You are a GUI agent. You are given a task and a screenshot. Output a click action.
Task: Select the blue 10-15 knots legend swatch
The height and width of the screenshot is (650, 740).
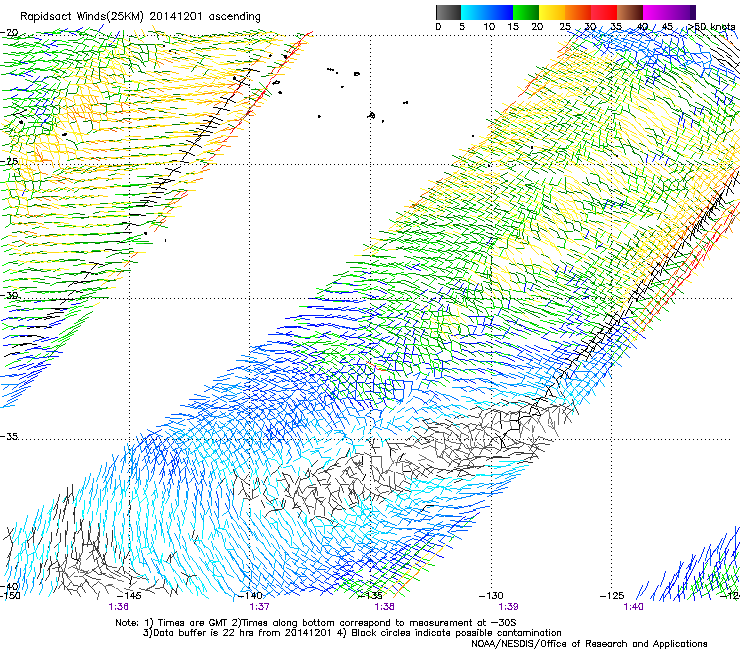pyautogui.click(x=500, y=12)
